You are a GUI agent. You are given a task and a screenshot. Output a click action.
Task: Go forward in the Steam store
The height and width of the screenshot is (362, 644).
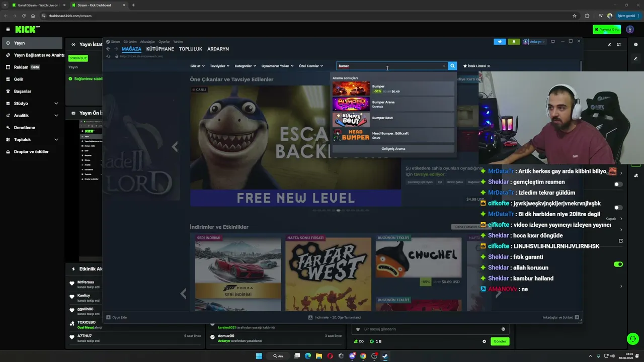[x=116, y=49]
